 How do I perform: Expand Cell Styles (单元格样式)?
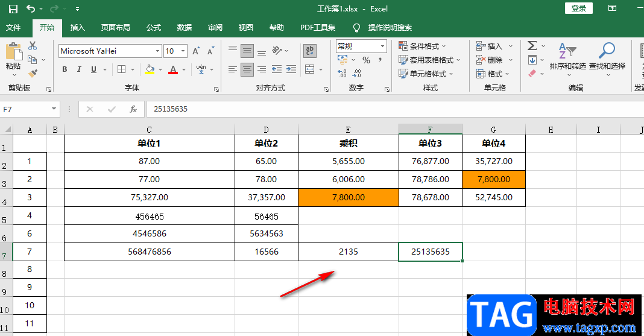click(x=426, y=74)
